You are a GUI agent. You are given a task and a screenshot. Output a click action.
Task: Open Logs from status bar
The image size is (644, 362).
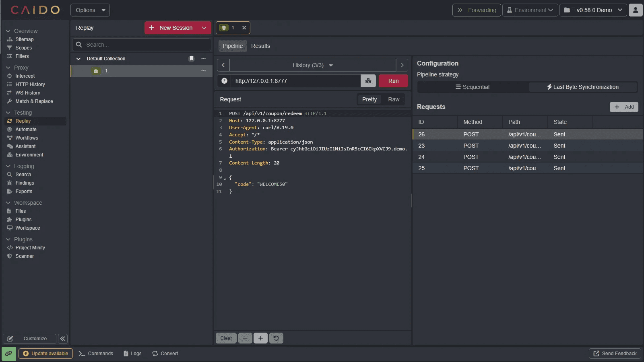pyautogui.click(x=132, y=354)
